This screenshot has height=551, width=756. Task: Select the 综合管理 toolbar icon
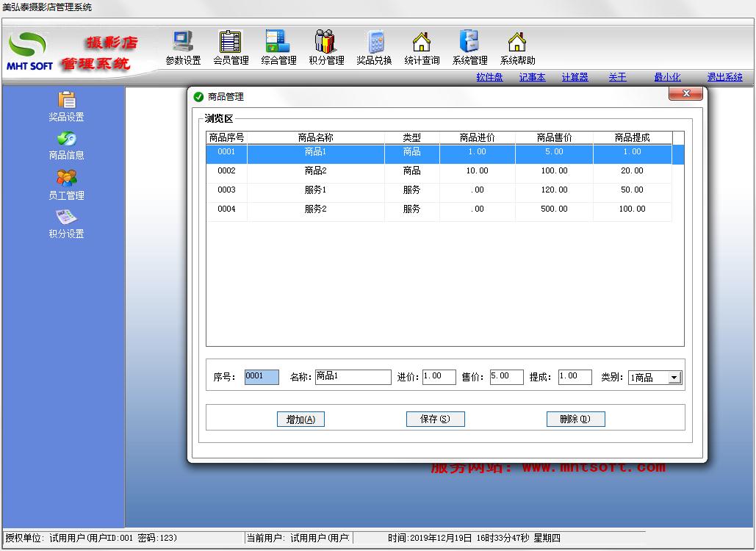pos(278,42)
